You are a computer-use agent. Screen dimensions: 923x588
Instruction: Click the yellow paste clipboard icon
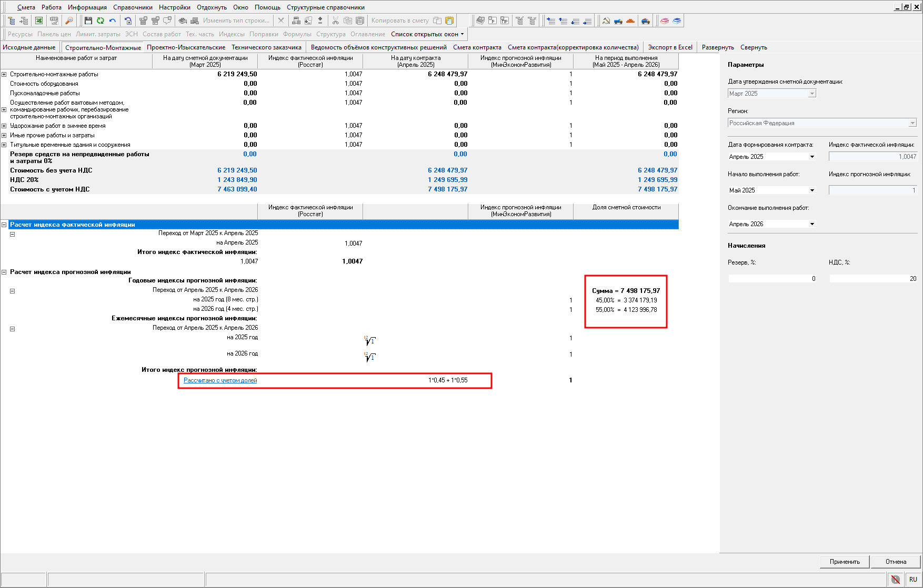(449, 21)
